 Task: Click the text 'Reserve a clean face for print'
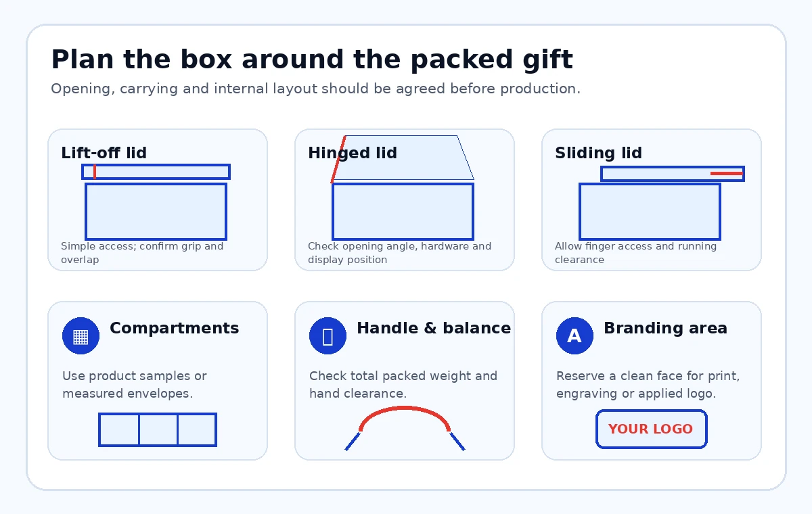coord(648,376)
